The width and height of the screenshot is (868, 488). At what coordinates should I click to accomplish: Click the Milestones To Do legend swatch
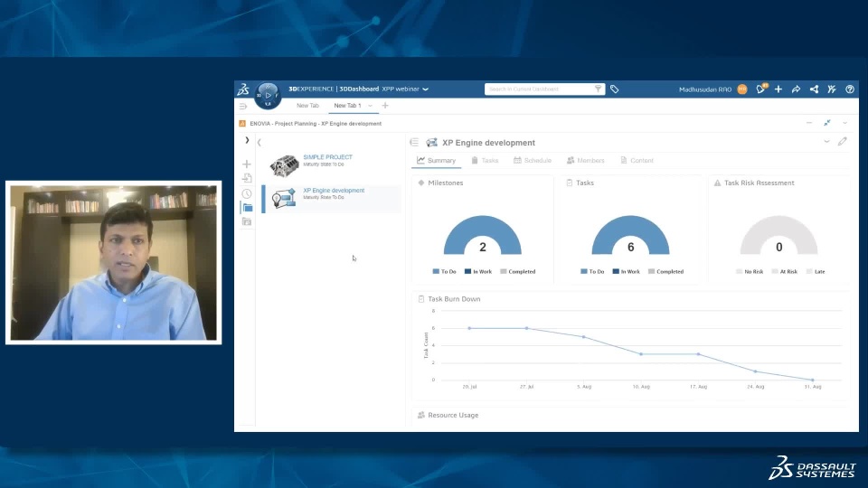point(436,272)
